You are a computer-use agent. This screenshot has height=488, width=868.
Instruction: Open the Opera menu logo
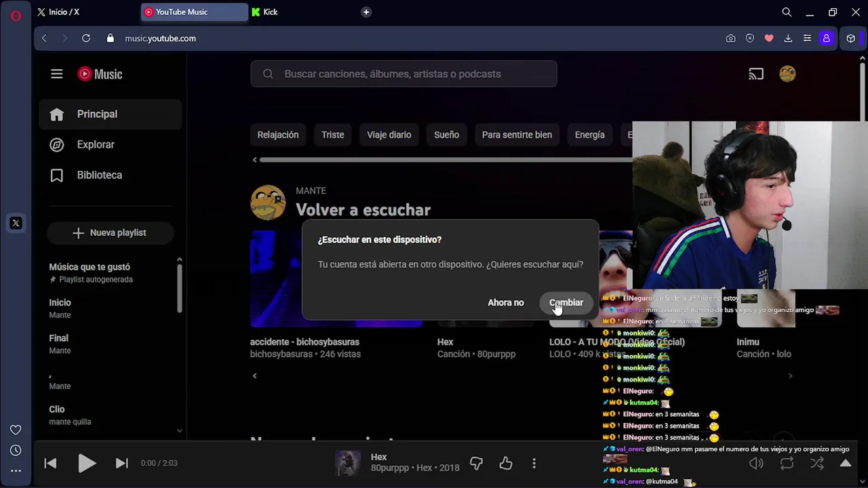tap(16, 16)
